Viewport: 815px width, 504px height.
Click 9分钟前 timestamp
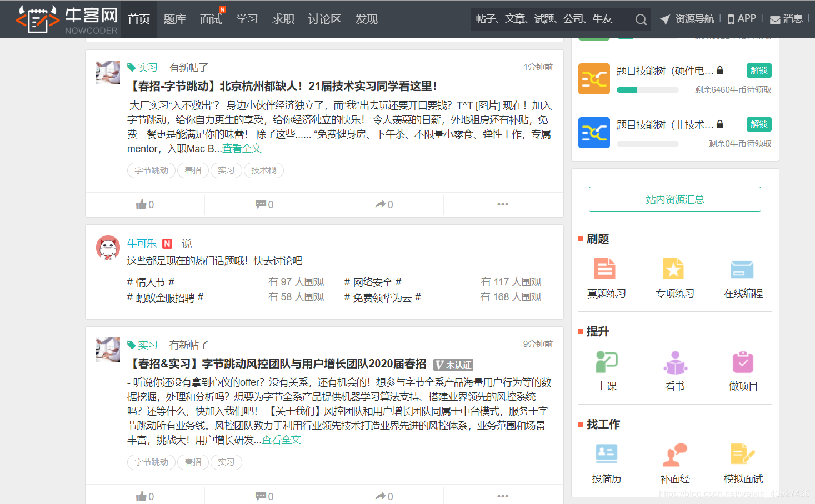point(538,344)
